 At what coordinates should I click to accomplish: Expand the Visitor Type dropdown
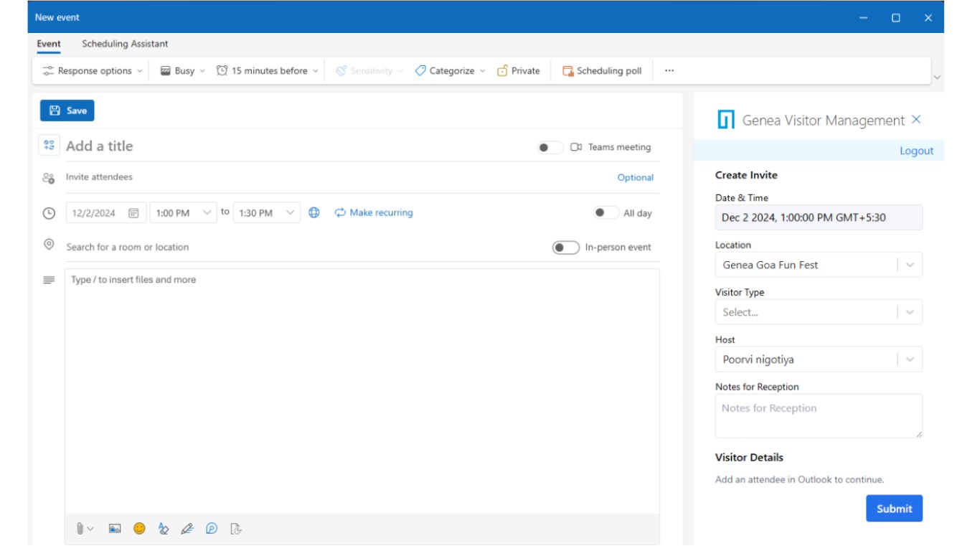click(910, 312)
